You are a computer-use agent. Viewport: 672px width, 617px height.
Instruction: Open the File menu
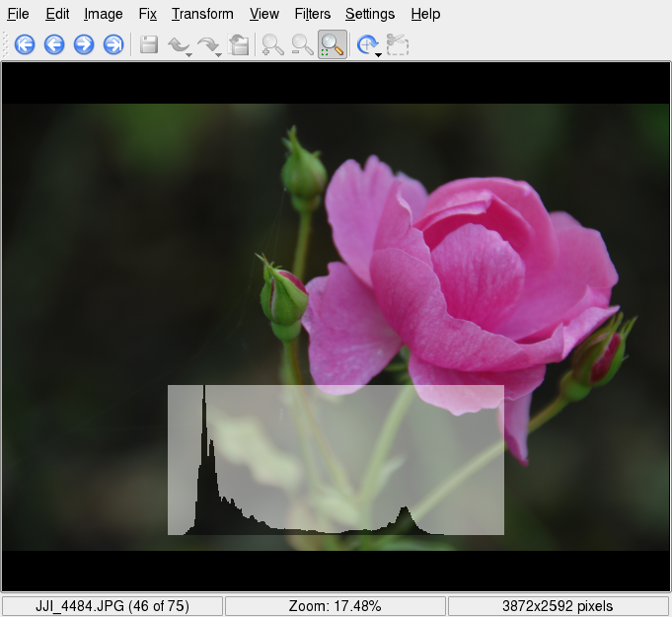tap(18, 14)
